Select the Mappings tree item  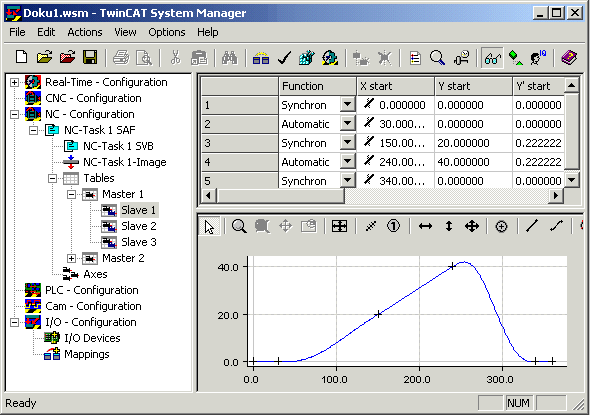tap(87, 354)
